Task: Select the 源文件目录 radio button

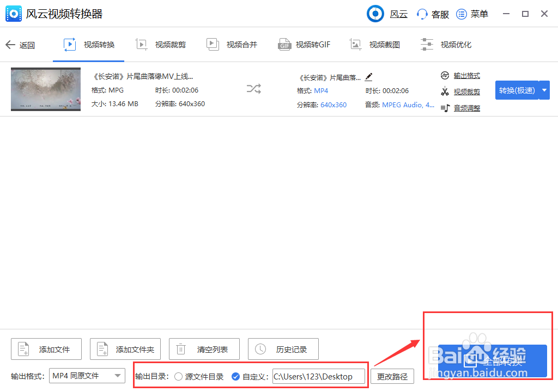Action: pyautogui.click(x=178, y=376)
